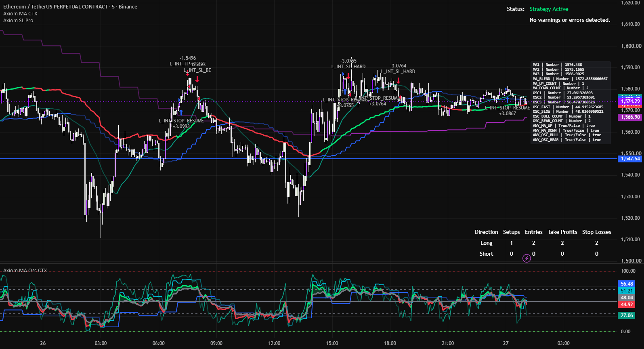Click the 'Direction' header in stats table

click(487, 232)
